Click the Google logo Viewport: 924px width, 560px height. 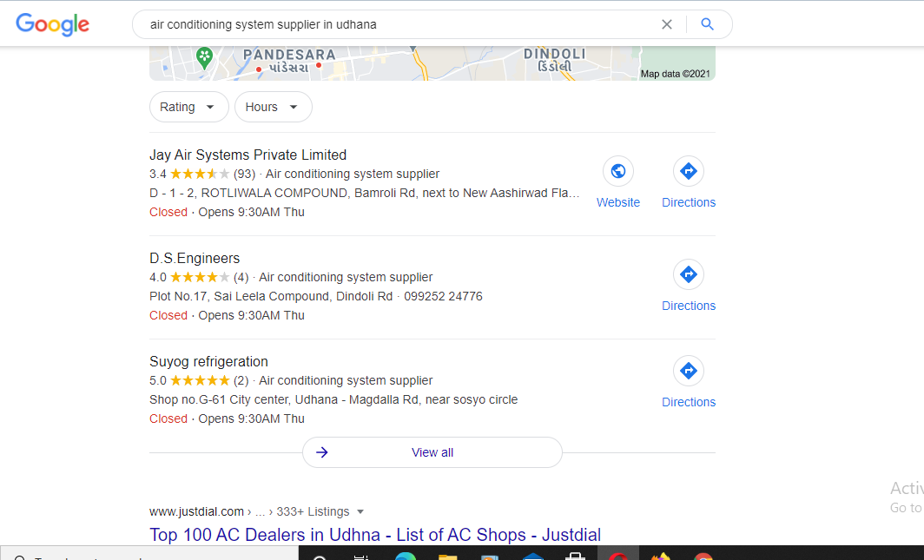coord(52,24)
